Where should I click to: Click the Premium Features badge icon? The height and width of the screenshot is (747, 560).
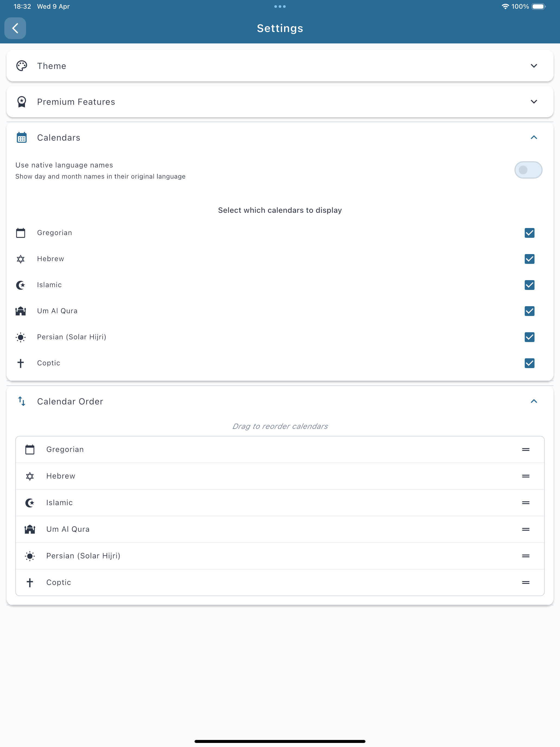22,102
